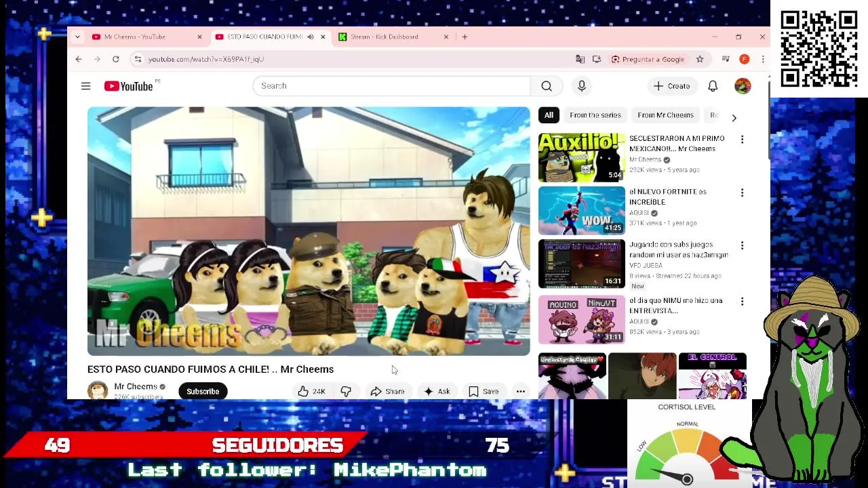Select the 'From Mr Cheems' chip
This screenshot has height=488, width=868.
click(665, 115)
